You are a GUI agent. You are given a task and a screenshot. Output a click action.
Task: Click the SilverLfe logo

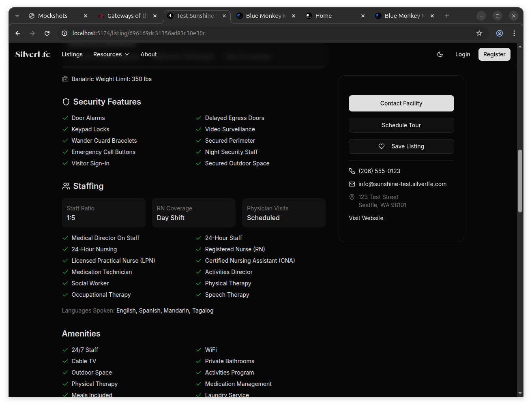pos(32,54)
